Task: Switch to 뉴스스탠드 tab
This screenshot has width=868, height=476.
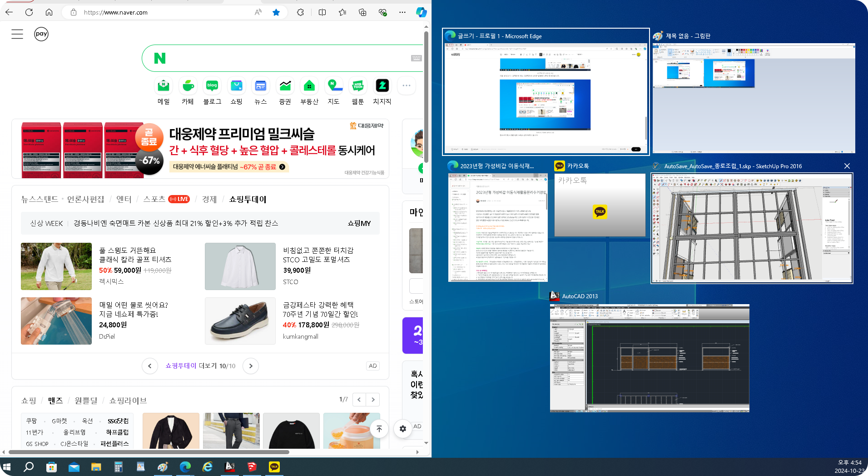Action: pos(40,199)
